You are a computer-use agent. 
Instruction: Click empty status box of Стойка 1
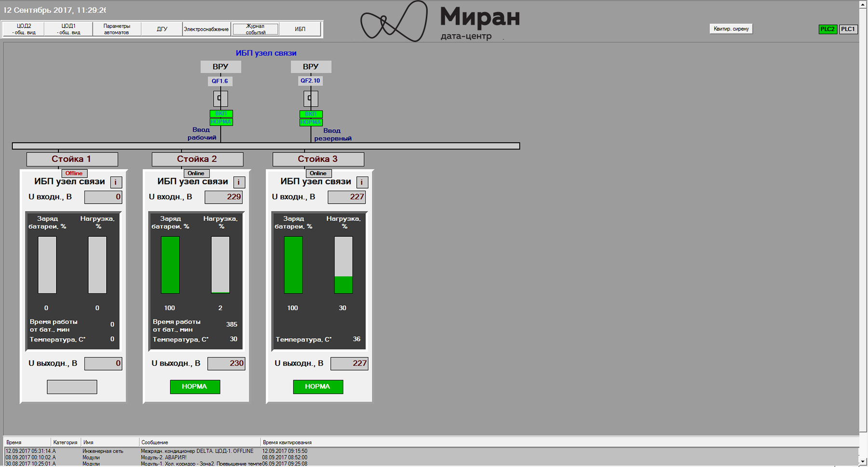pos(72,387)
